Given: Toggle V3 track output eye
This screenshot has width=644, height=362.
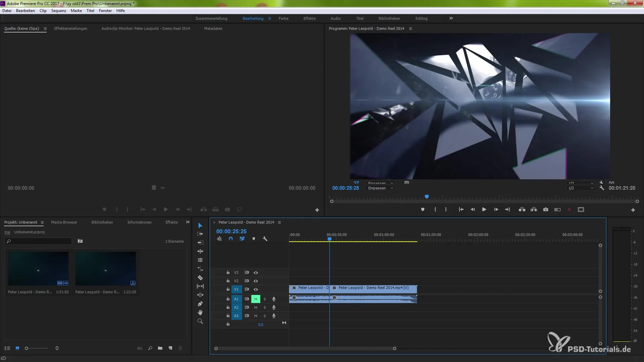Looking at the screenshot, I should click(x=256, y=273).
